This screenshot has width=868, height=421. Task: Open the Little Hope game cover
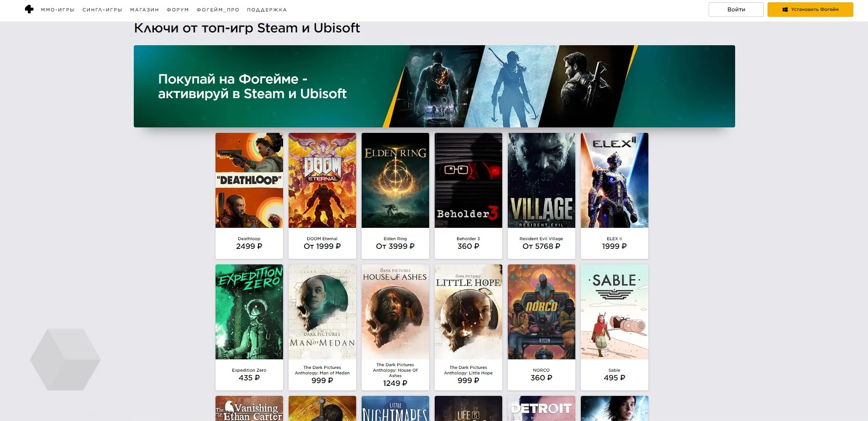(x=468, y=312)
